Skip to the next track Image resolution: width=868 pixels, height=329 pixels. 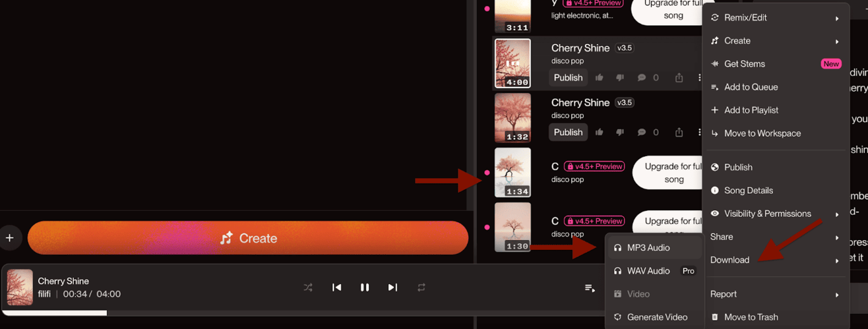[393, 288]
